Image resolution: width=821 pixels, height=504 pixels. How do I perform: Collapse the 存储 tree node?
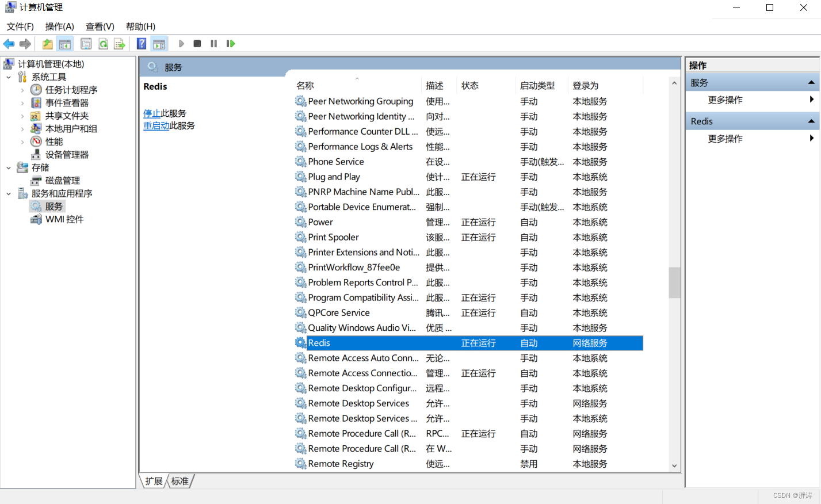[x=9, y=167]
